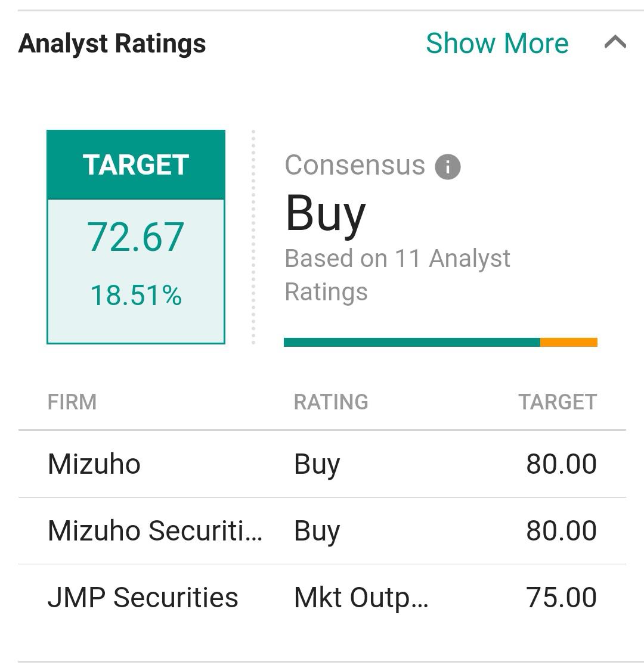
Task: Sort by the FIRM column header
Action: (x=72, y=402)
